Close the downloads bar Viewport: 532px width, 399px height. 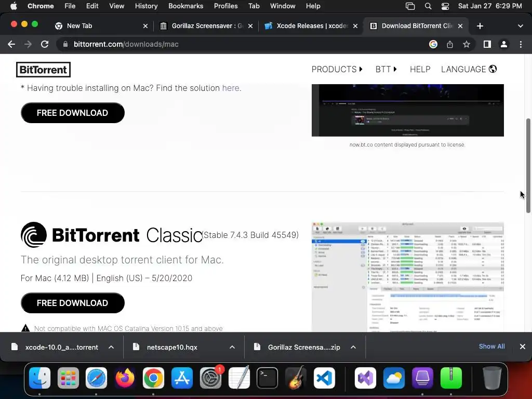click(x=523, y=347)
